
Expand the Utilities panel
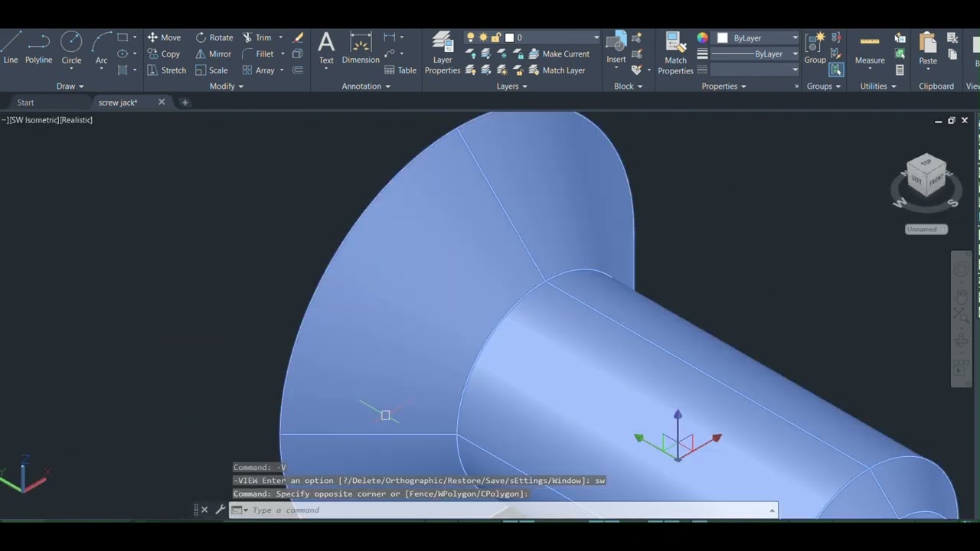click(x=877, y=86)
